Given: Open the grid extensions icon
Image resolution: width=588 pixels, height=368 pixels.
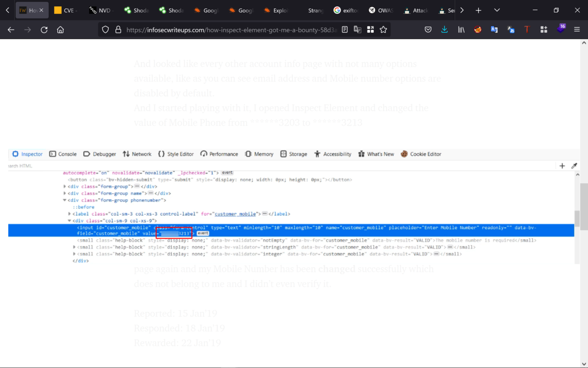Looking at the screenshot, I should (x=544, y=30).
